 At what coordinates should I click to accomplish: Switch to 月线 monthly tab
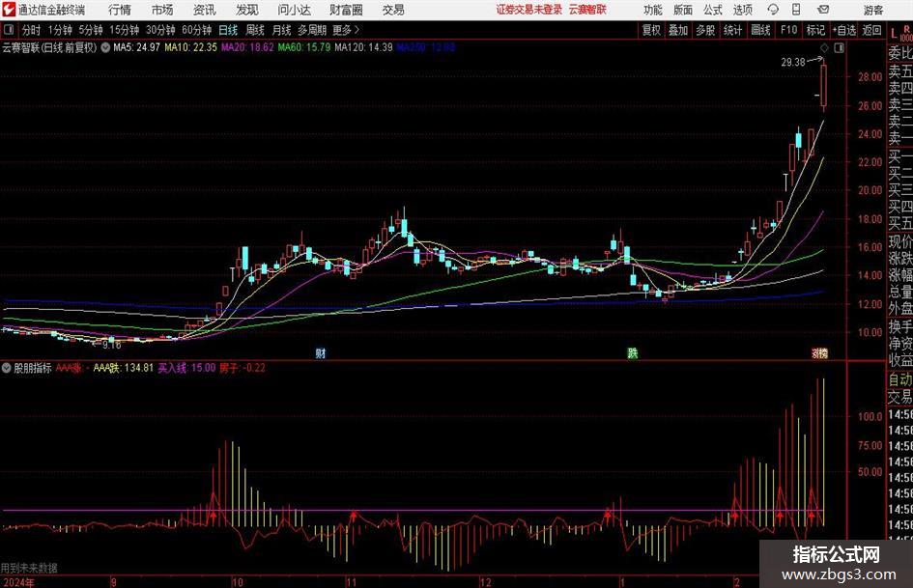tap(282, 30)
